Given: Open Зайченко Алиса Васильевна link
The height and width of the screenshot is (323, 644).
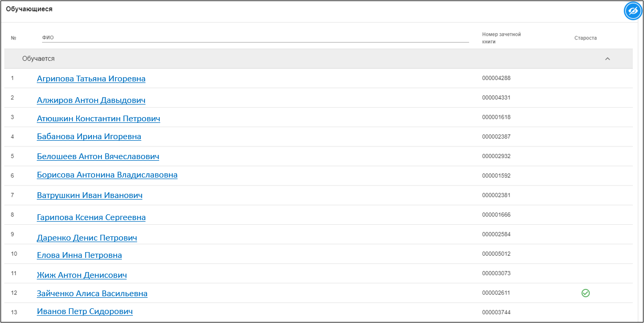Looking at the screenshot, I should [92, 294].
